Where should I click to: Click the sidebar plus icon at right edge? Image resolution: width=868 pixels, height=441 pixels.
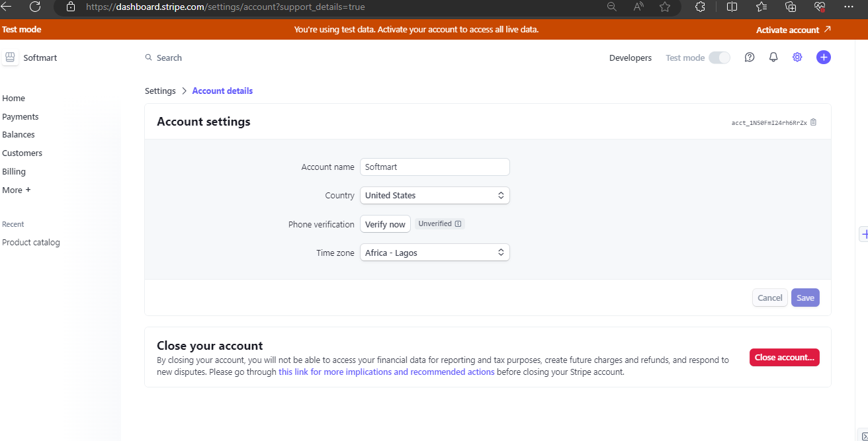(864, 234)
